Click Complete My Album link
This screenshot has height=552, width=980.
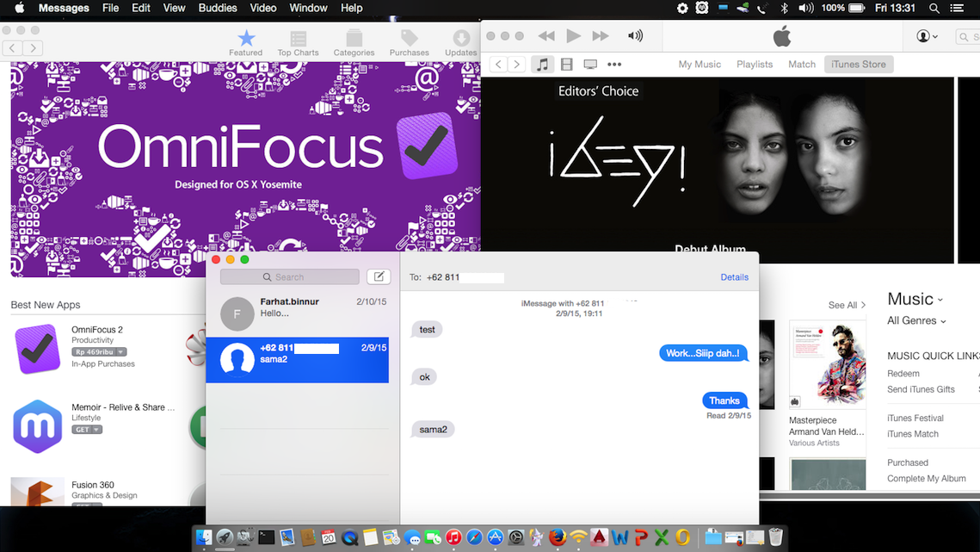[x=927, y=478]
